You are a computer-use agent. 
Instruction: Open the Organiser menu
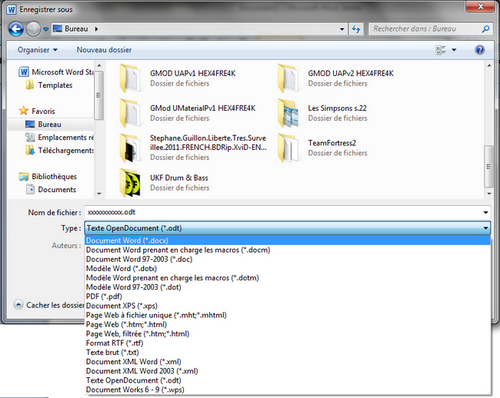tap(37, 50)
